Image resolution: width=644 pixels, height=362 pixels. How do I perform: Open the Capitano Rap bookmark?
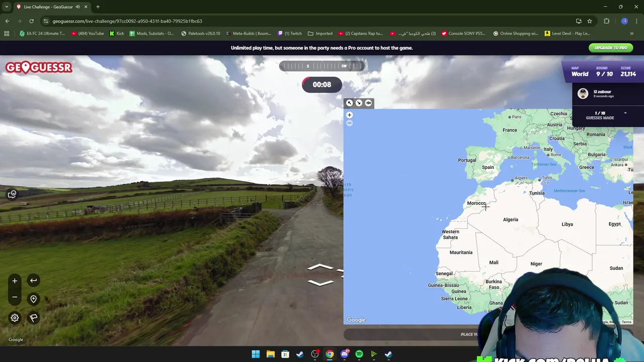click(360, 34)
